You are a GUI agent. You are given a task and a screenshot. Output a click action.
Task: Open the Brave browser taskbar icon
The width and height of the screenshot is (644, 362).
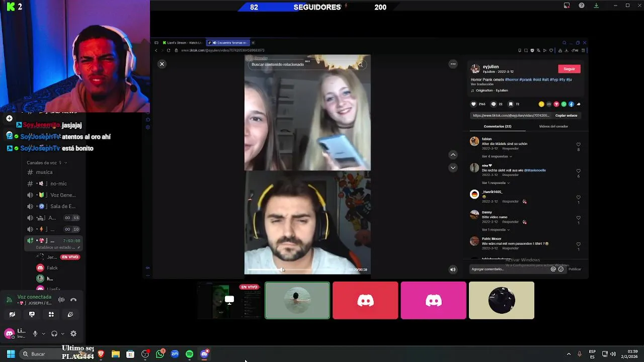[x=101, y=354]
